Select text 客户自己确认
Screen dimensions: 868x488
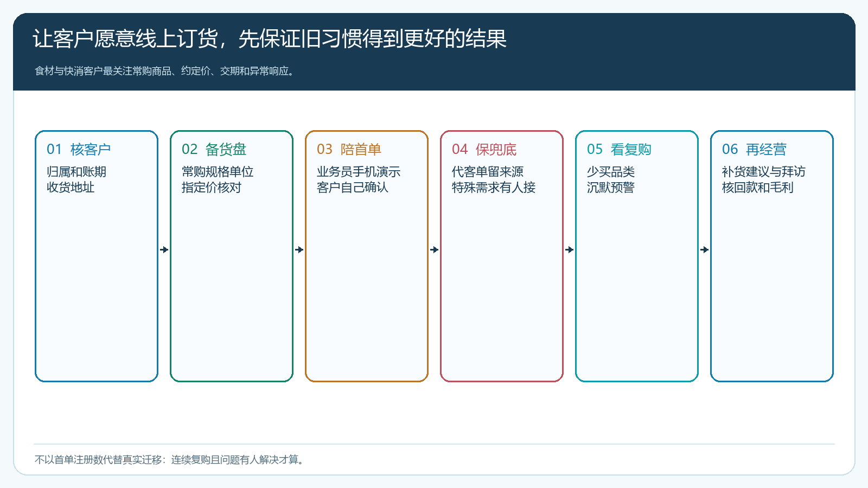coord(353,187)
